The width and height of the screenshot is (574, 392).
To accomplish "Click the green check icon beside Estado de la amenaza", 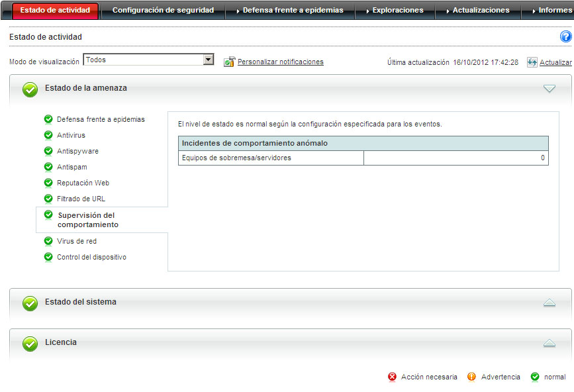I will click(30, 89).
